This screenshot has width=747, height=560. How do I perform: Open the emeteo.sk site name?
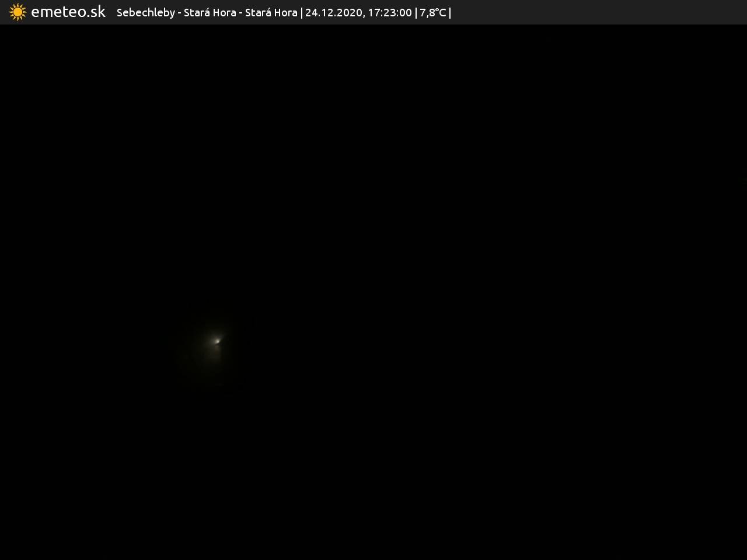coord(68,12)
